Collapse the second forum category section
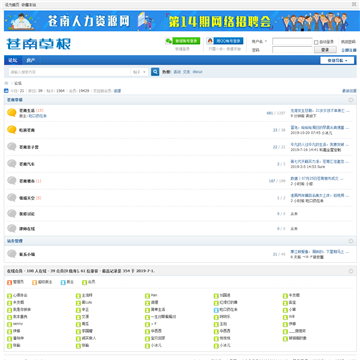Screen dimensions: 360x360 click(351, 241)
